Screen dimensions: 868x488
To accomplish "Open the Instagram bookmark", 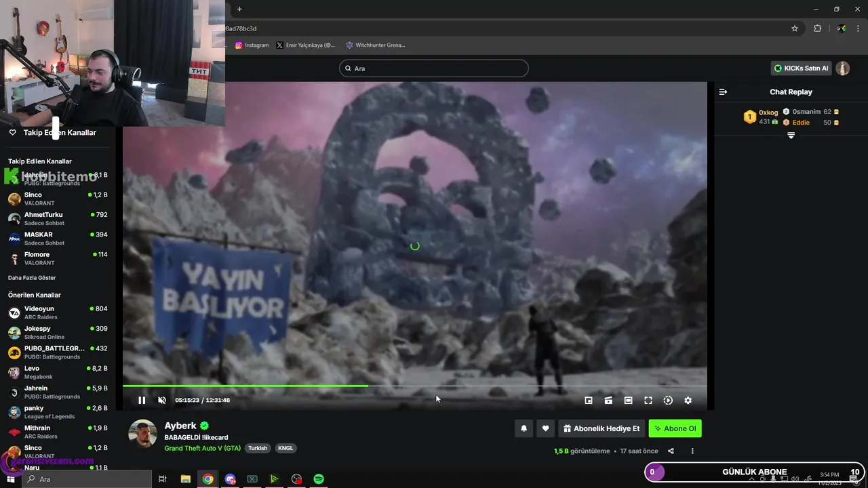I will 252,45.
